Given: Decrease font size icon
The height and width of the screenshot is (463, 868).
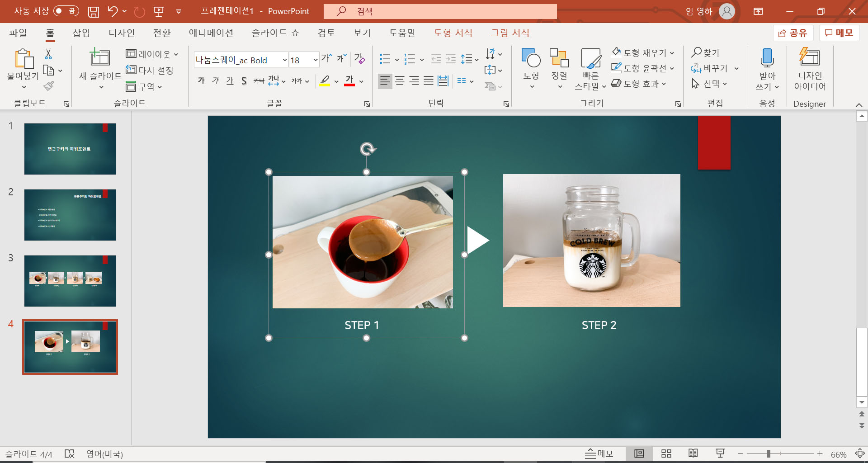Looking at the screenshot, I should (342, 58).
